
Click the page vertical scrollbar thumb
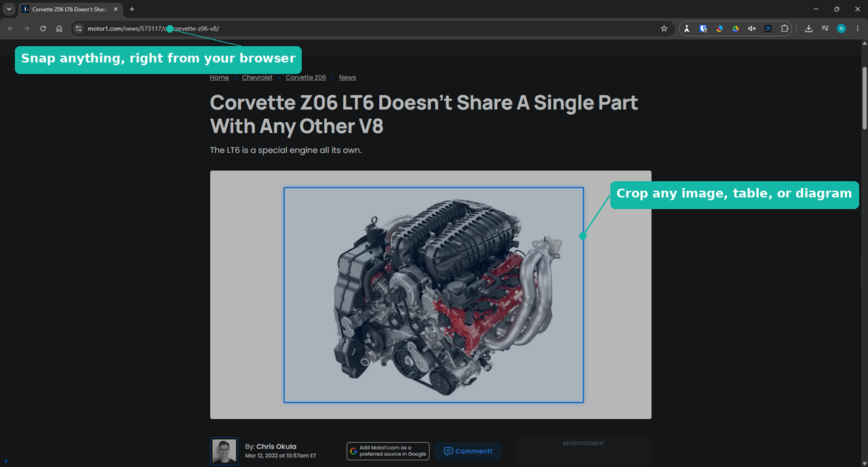[x=865, y=98]
